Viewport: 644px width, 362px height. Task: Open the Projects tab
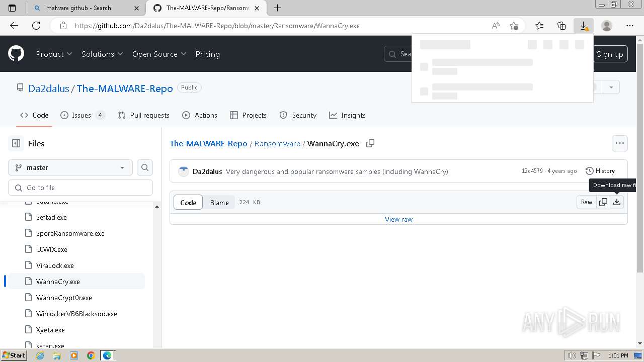click(248, 115)
